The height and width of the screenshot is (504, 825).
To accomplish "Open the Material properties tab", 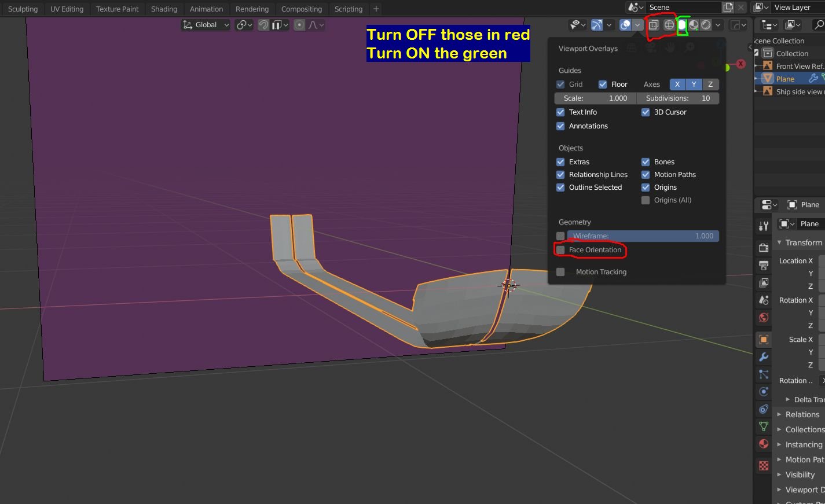I will tap(764, 444).
